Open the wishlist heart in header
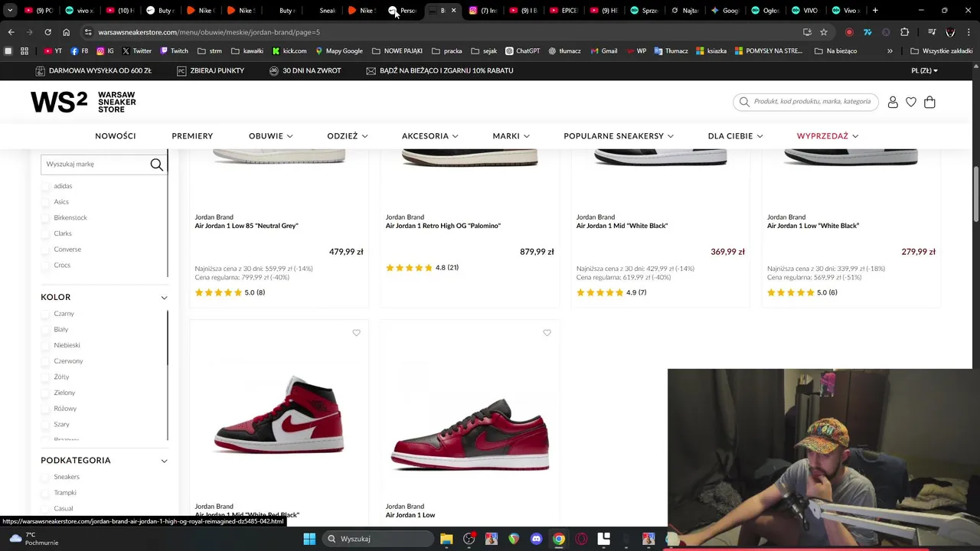The image size is (980, 551). [911, 102]
